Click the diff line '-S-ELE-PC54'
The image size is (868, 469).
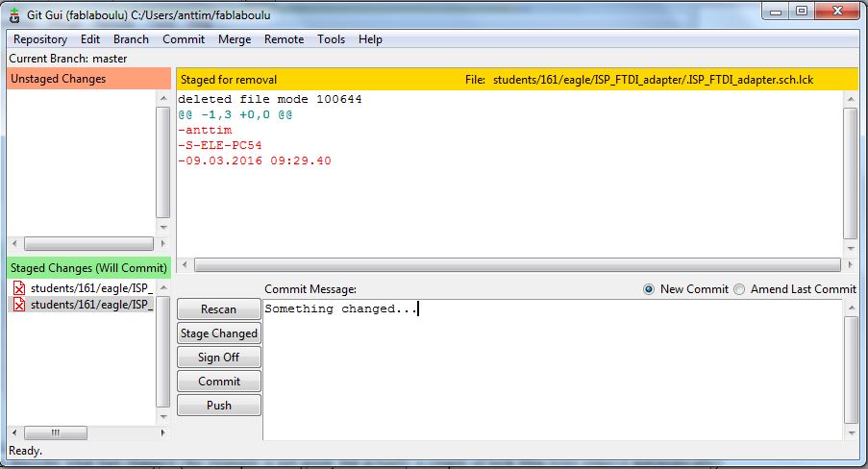tap(220, 146)
